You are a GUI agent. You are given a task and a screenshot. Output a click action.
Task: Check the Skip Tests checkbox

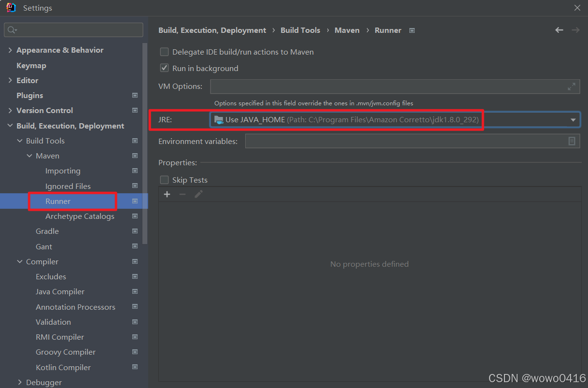pyautogui.click(x=165, y=180)
